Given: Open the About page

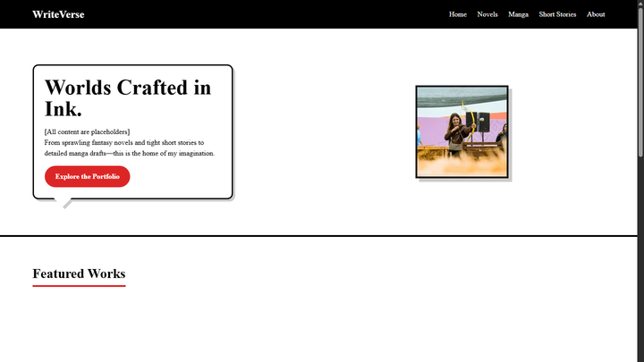Looking at the screenshot, I should click(x=596, y=14).
